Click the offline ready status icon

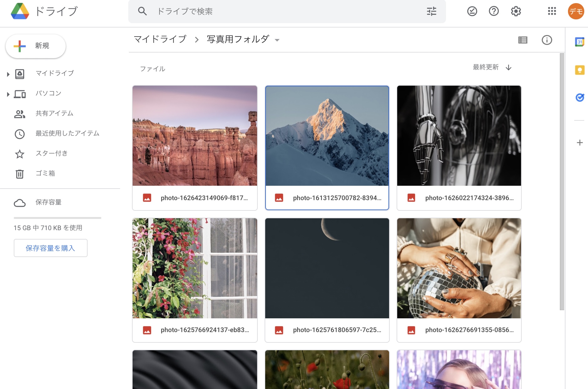click(x=472, y=12)
